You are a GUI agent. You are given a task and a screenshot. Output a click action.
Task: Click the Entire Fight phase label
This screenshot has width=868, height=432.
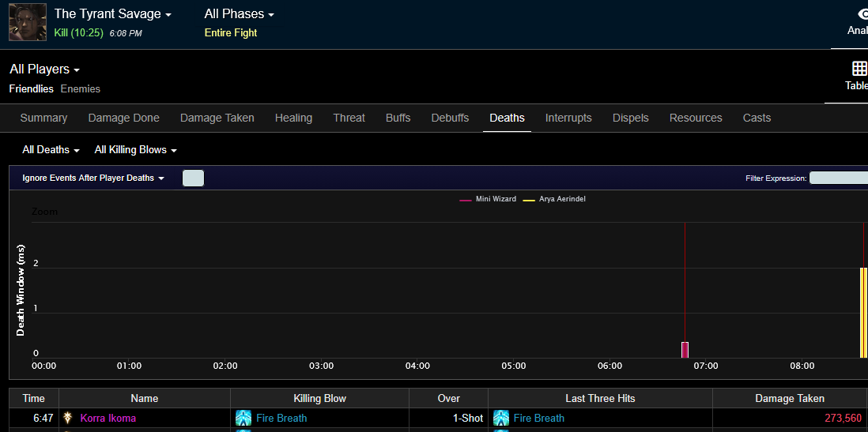230,32
